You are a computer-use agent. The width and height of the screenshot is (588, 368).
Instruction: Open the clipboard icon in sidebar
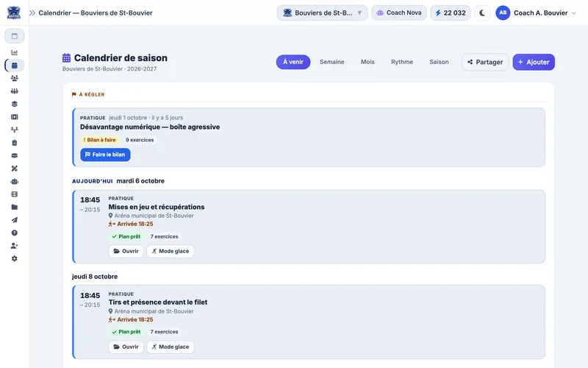point(14,143)
